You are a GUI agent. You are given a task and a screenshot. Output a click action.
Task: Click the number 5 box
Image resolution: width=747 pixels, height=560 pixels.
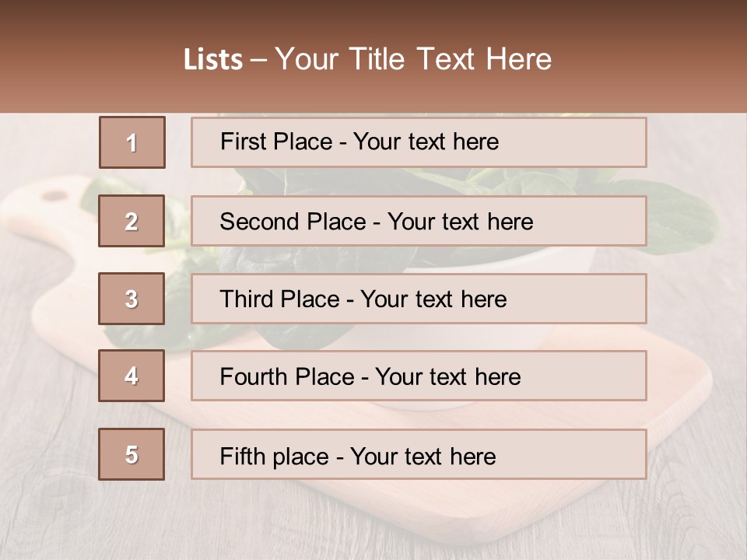click(132, 454)
